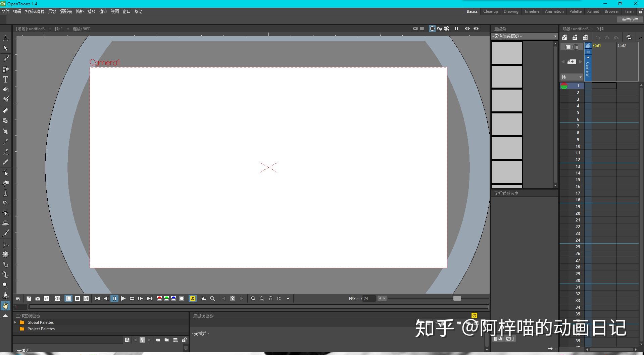
Task: Open the current level dropdown 没有当前层级
Action: click(x=525, y=36)
